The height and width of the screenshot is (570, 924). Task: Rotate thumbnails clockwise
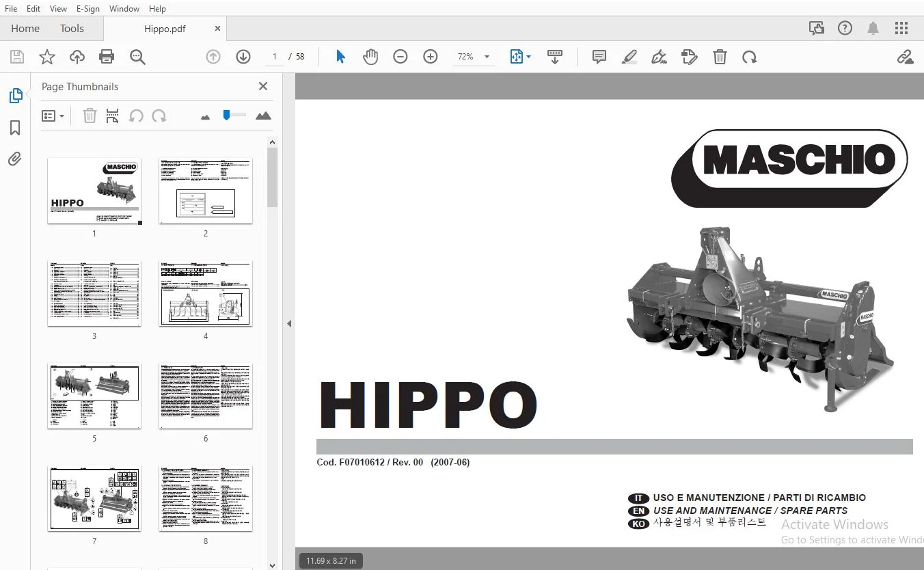(159, 116)
